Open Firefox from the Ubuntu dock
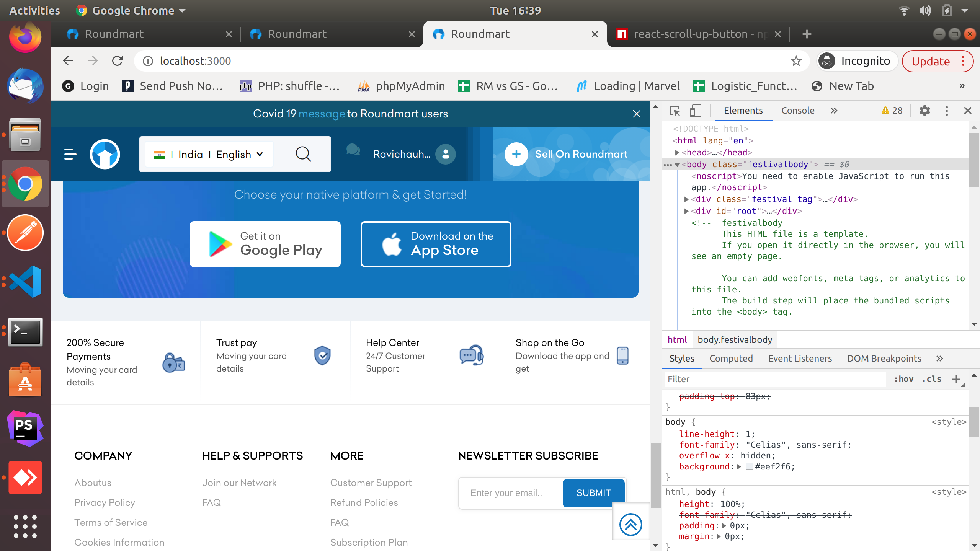Image resolution: width=980 pixels, height=551 pixels. 25,37
